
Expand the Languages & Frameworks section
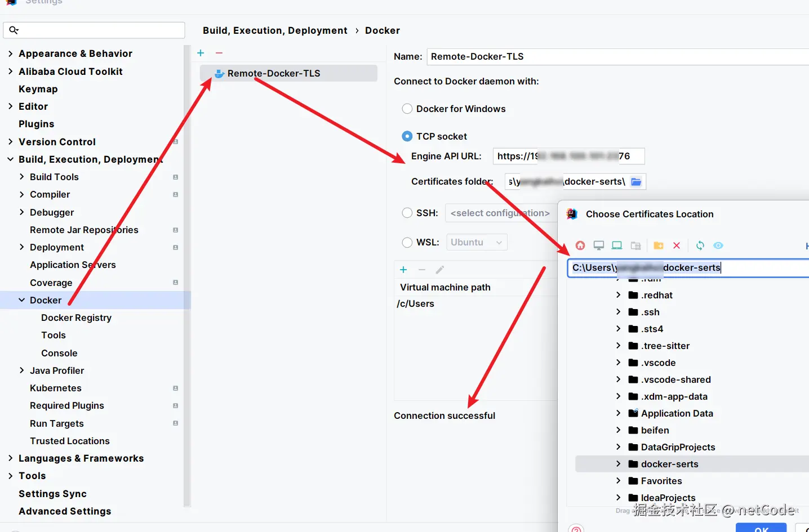(x=11, y=458)
